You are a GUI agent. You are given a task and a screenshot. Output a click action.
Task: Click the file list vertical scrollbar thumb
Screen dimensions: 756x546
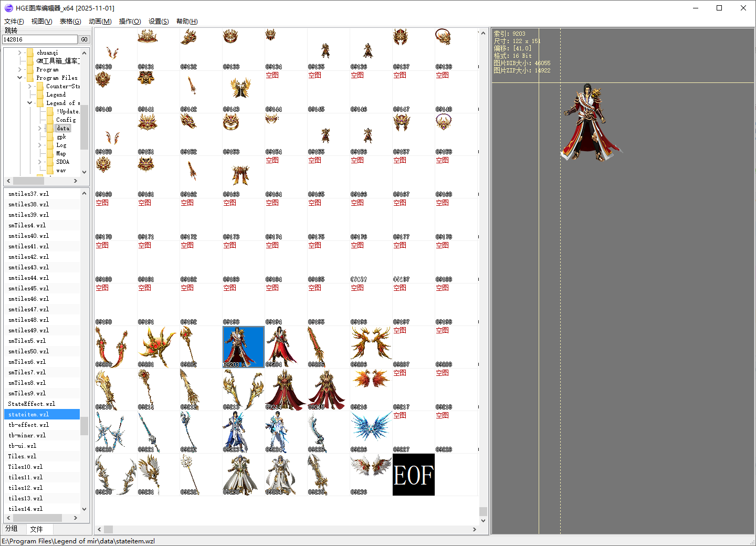(84, 426)
